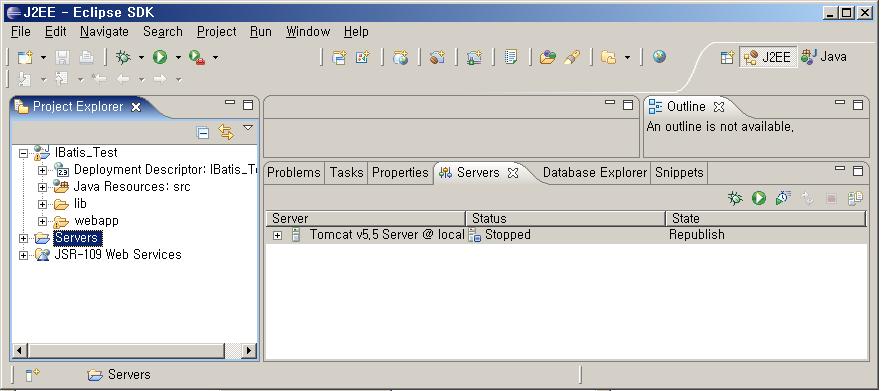Switch to the Snippets tab
This screenshot has width=882, height=391.
(679, 173)
